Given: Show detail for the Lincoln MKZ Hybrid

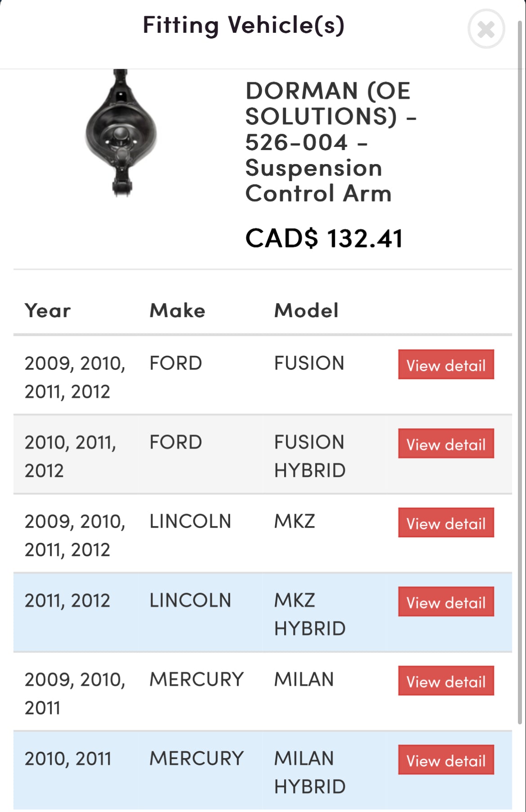Looking at the screenshot, I should coord(446,602).
